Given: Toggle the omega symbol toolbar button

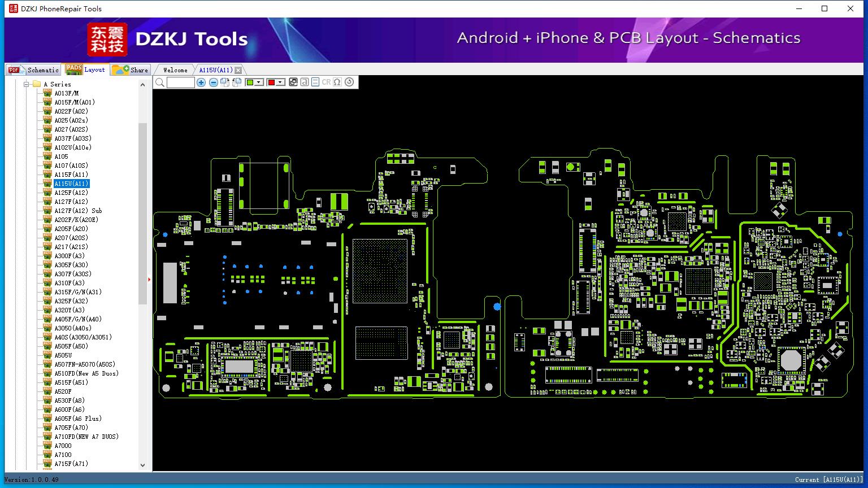Looking at the screenshot, I should tap(337, 82).
